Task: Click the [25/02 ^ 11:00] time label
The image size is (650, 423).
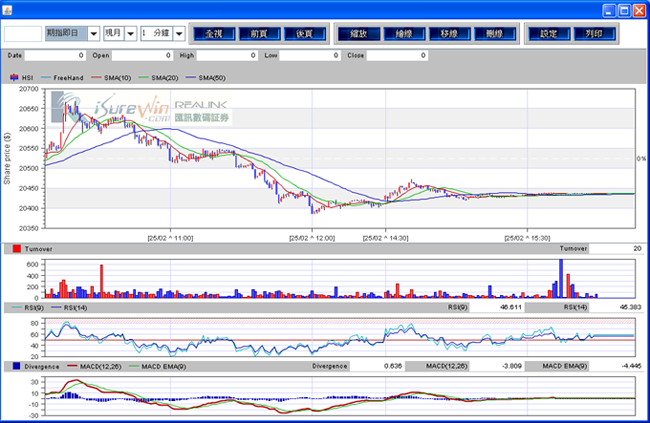Action: point(170,238)
